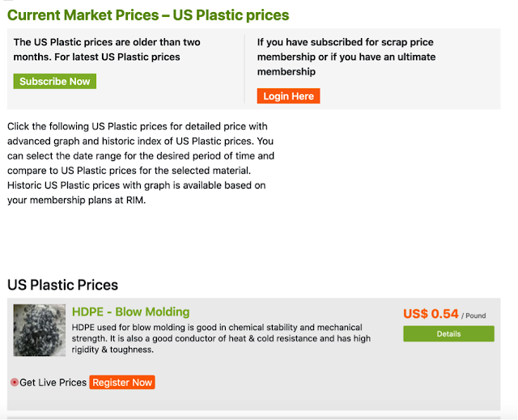This screenshot has height=420, width=518.
Task: Click the US Plastic Prices section heading
Action: click(x=63, y=285)
